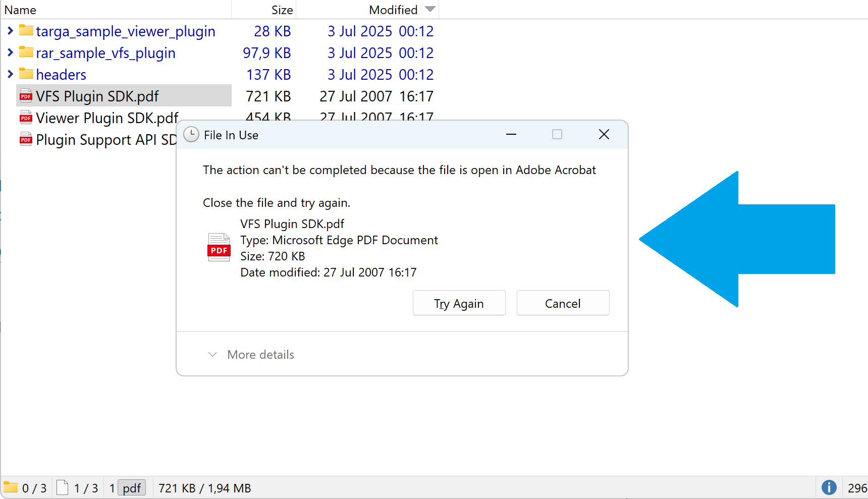This screenshot has height=499, width=868.
Task: Click the blue info icon in status bar
Action: click(x=829, y=487)
